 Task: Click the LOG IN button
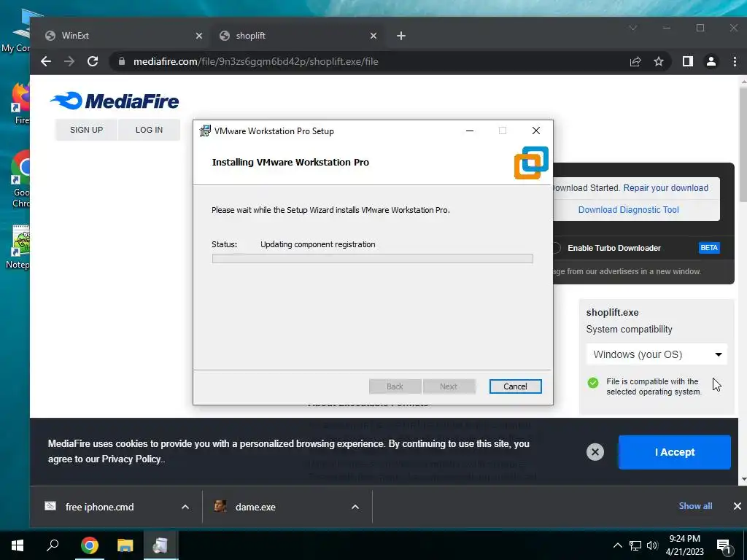tap(149, 130)
